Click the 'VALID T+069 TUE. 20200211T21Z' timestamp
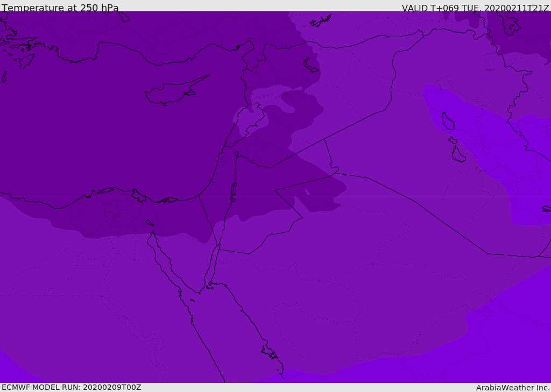551x392 pixels. (476, 8)
